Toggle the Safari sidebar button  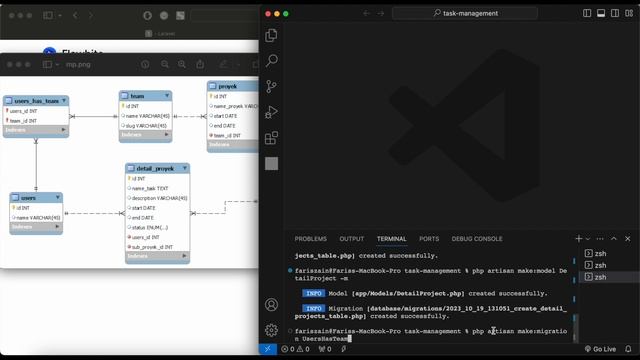(48, 16)
